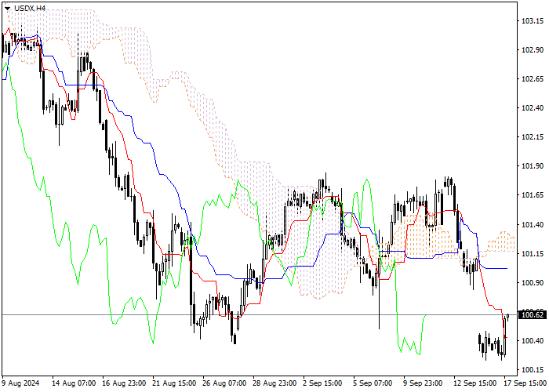Click the 5 Sep 07:00 time label
The image size is (549, 392).
[373, 383]
